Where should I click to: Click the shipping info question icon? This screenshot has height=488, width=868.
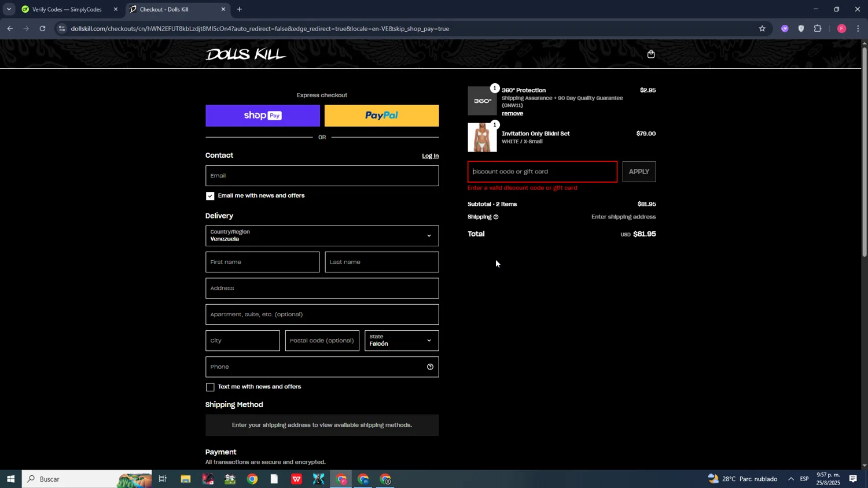point(496,217)
